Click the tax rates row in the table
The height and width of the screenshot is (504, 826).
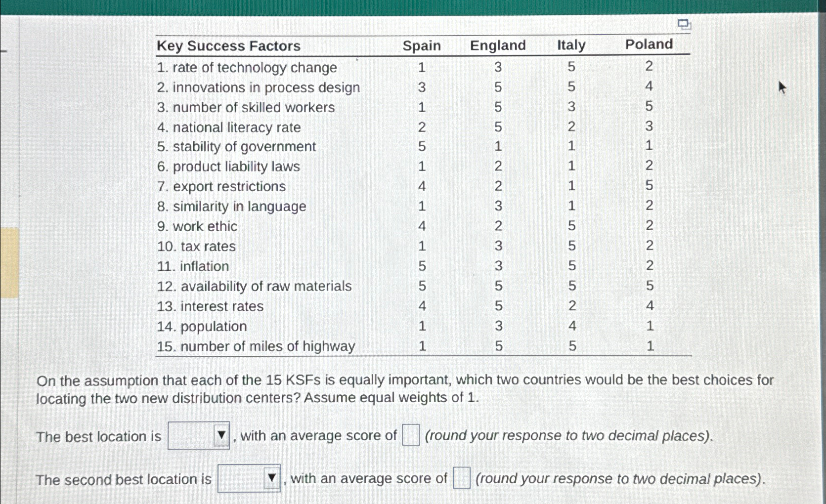(196, 247)
